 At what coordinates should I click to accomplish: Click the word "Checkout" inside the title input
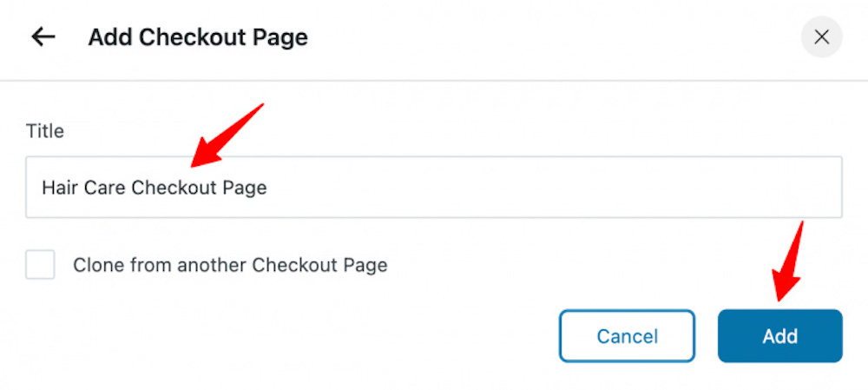coord(174,188)
